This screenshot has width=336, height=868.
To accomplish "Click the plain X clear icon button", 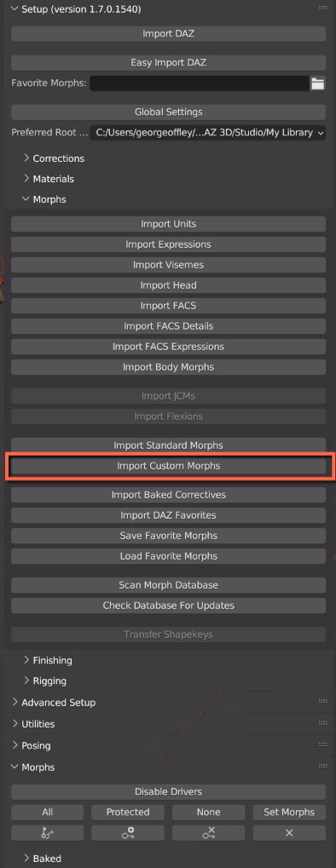I will (289, 832).
